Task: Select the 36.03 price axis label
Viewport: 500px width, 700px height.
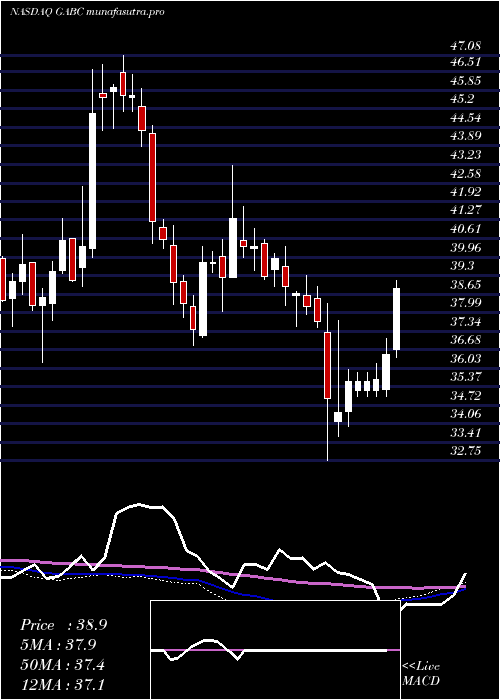Action: click(x=465, y=359)
